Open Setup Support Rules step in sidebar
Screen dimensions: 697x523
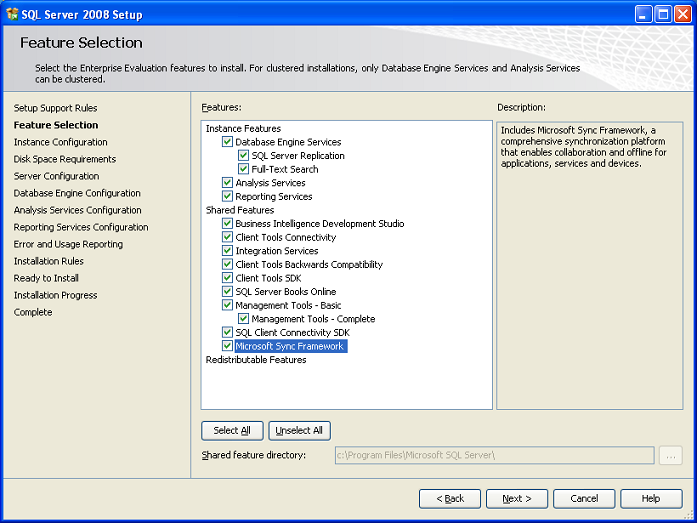click(x=55, y=108)
